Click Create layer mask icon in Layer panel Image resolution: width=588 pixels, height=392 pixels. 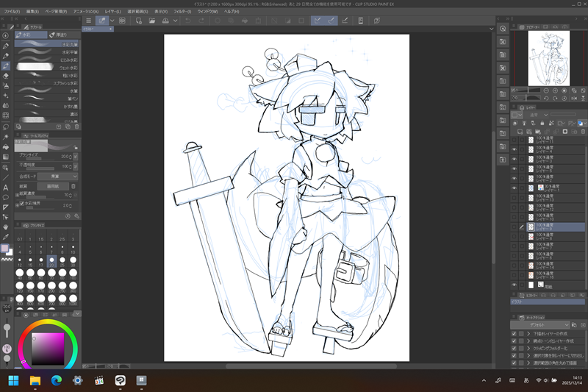click(x=565, y=132)
